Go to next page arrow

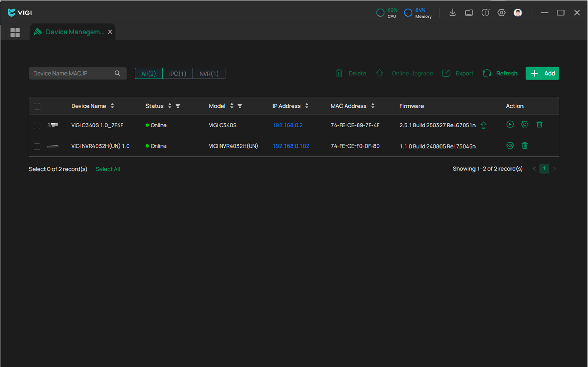(x=554, y=169)
